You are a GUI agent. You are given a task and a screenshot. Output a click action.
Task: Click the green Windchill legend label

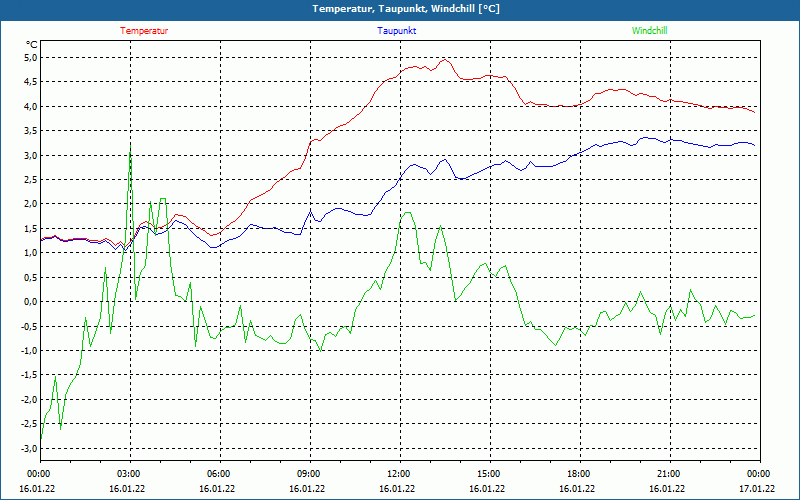tap(649, 31)
